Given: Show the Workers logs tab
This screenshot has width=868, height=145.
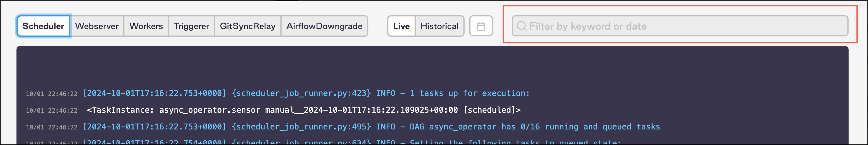Looking at the screenshot, I should click(x=146, y=26).
